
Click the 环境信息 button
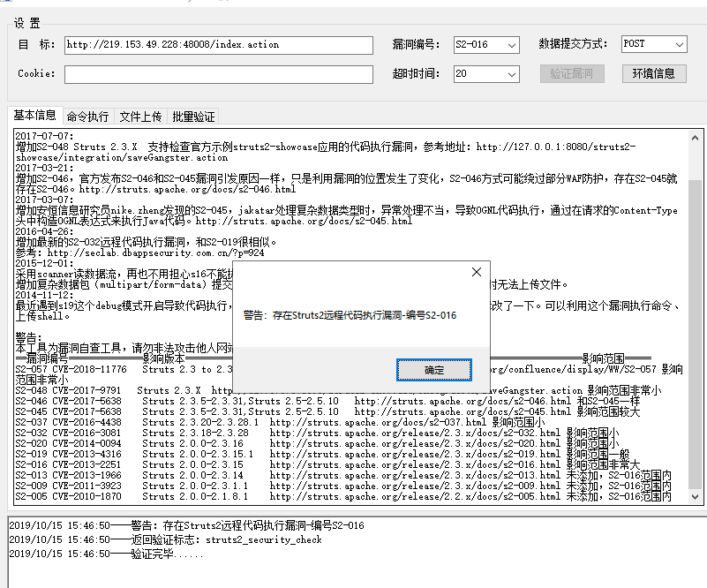click(654, 73)
